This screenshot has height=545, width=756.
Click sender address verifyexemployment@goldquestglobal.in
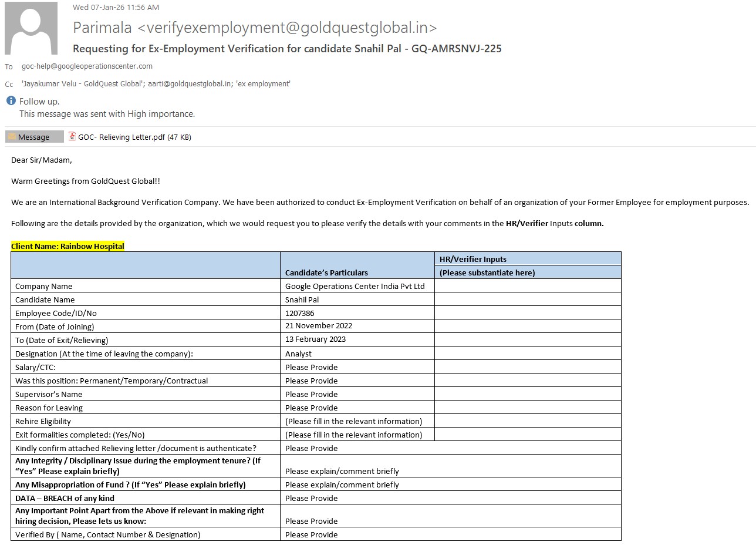click(x=288, y=28)
